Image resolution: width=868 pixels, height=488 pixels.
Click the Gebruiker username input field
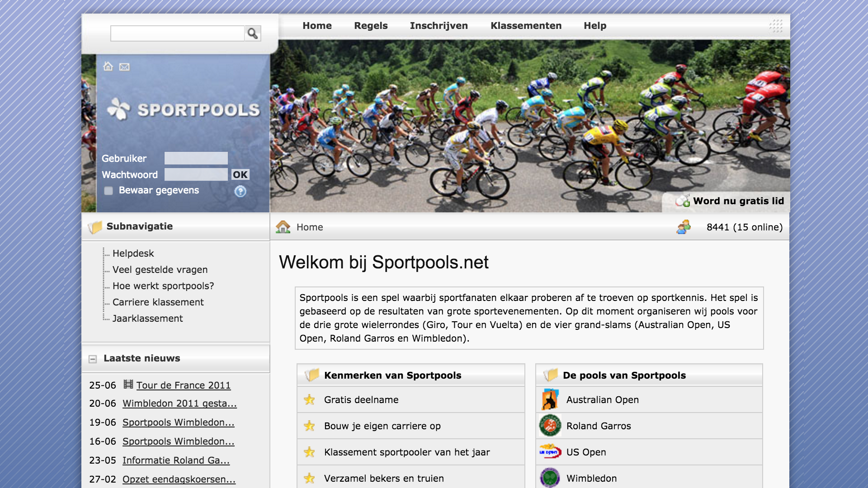(x=196, y=158)
